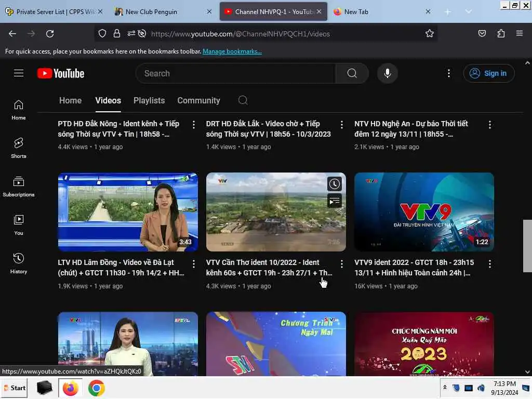
Task: Click the page vertical scrollbar thumb
Action: [527, 246]
